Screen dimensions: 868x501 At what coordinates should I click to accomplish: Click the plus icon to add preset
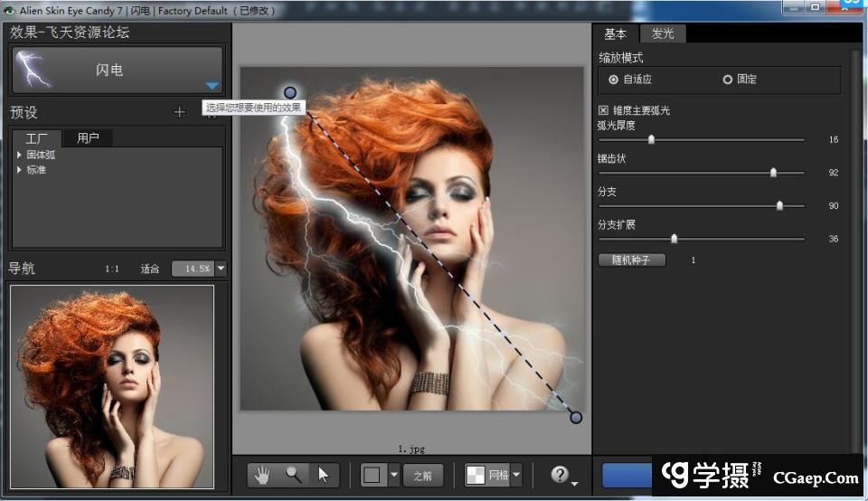point(179,112)
